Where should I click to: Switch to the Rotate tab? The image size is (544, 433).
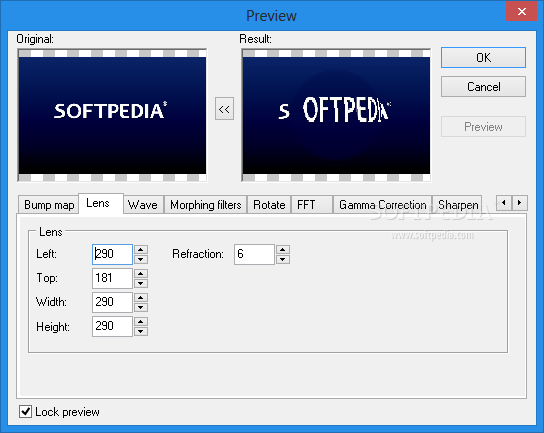click(269, 205)
